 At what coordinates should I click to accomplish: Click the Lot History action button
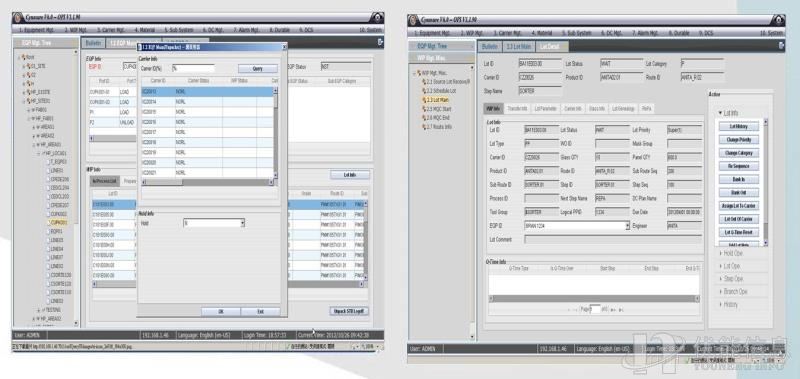[739, 126]
